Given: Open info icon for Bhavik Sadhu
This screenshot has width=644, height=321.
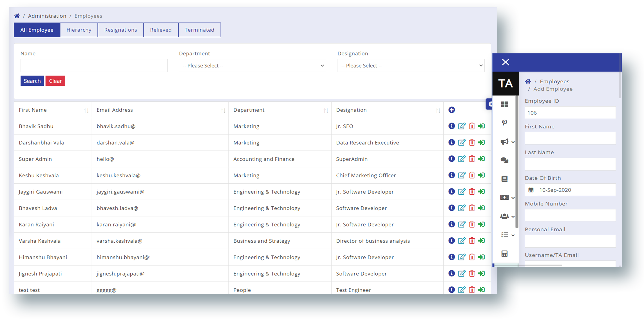Looking at the screenshot, I should [x=451, y=126].
